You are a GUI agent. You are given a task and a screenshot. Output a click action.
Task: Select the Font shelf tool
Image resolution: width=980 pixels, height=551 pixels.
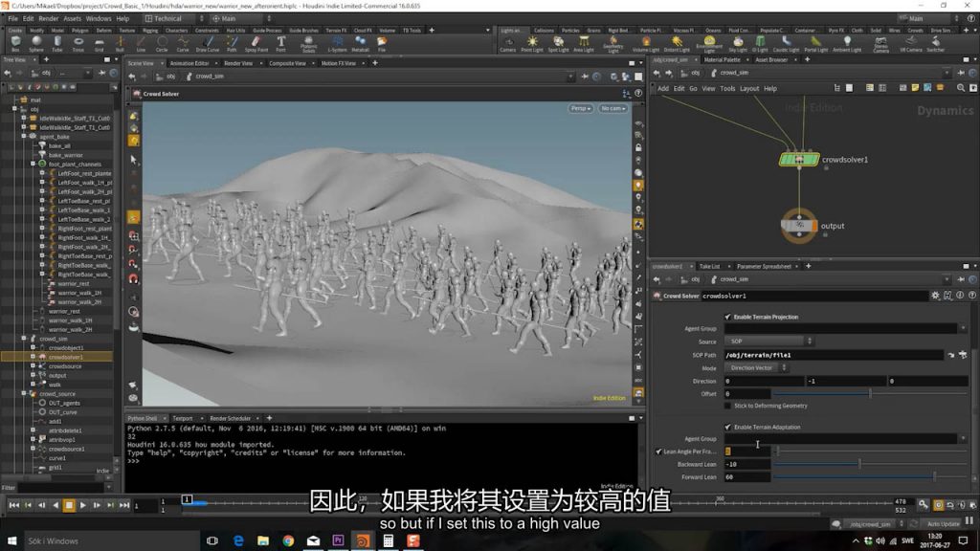280,44
